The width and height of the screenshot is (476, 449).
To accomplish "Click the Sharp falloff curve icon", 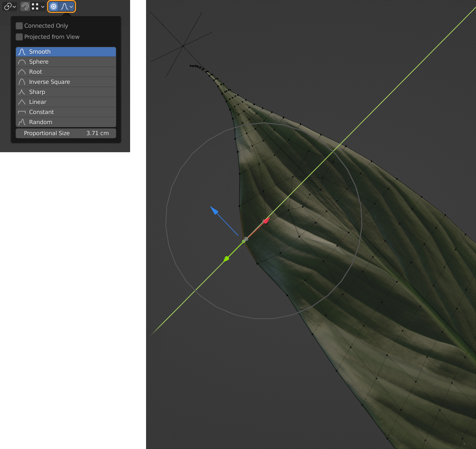I will tap(22, 92).
